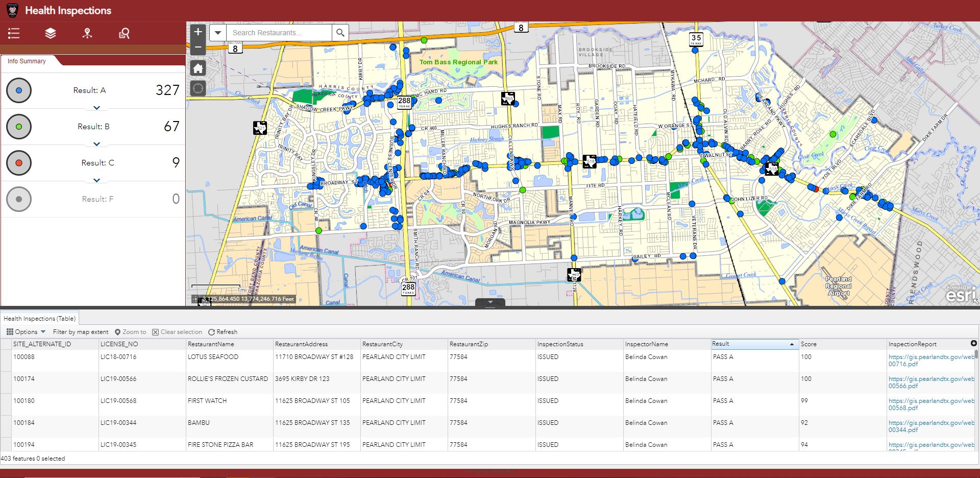Click the LIC19-00566 license cell
980x478 pixels.
tap(142, 383)
